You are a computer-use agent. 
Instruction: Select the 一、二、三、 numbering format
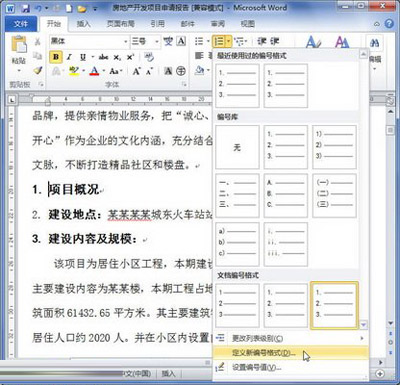pyautogui.click(x=237, y=195)
